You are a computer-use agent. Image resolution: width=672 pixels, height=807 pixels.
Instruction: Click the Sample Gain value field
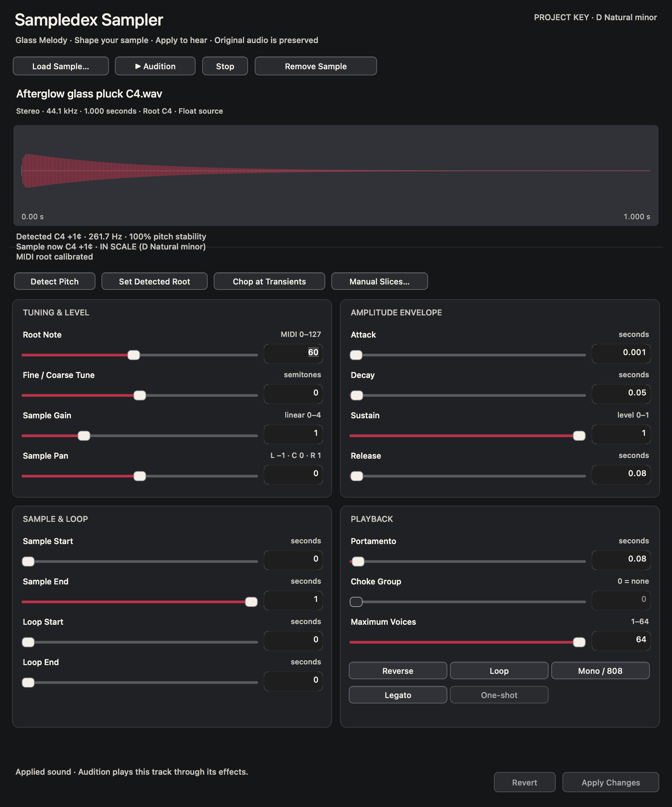[293, 434]
